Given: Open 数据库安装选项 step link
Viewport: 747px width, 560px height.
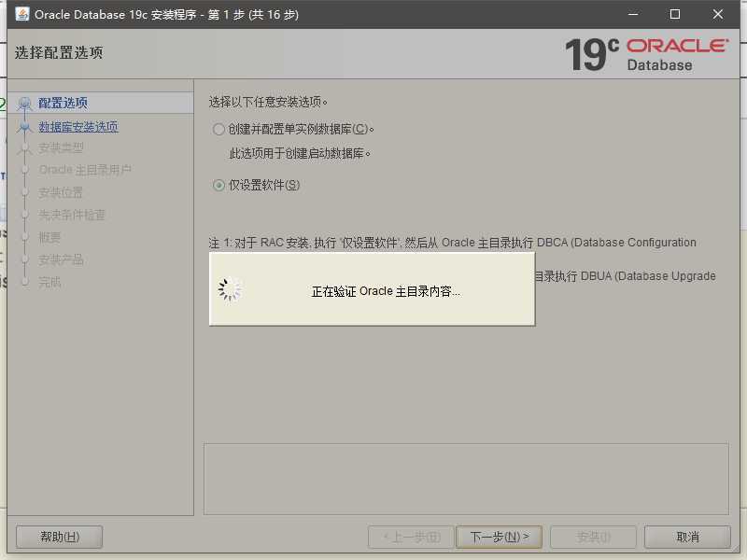Looking at the screenshot, I should [78, 127].
